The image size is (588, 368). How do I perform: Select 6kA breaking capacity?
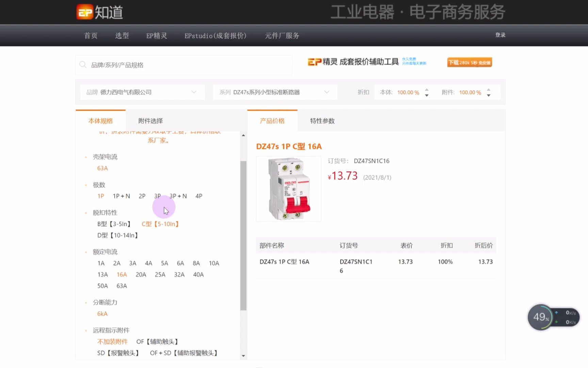click(x=102, y=313)
